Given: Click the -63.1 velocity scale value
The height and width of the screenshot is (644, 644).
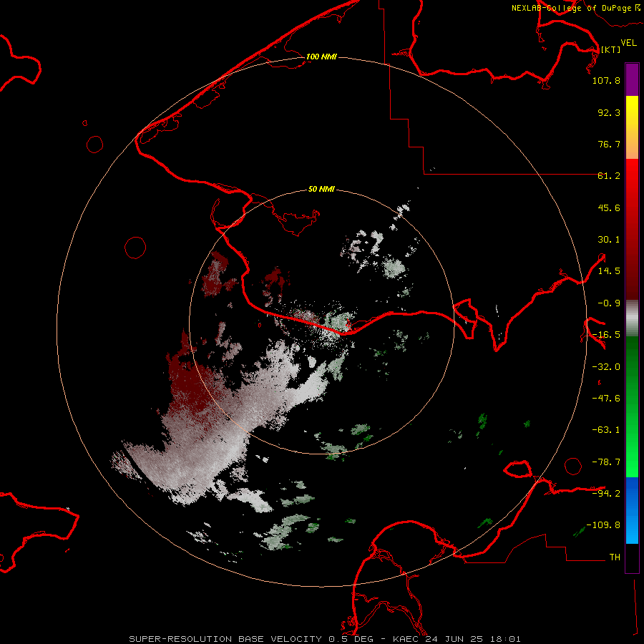Looking at the screenshot, I should 606,430.
